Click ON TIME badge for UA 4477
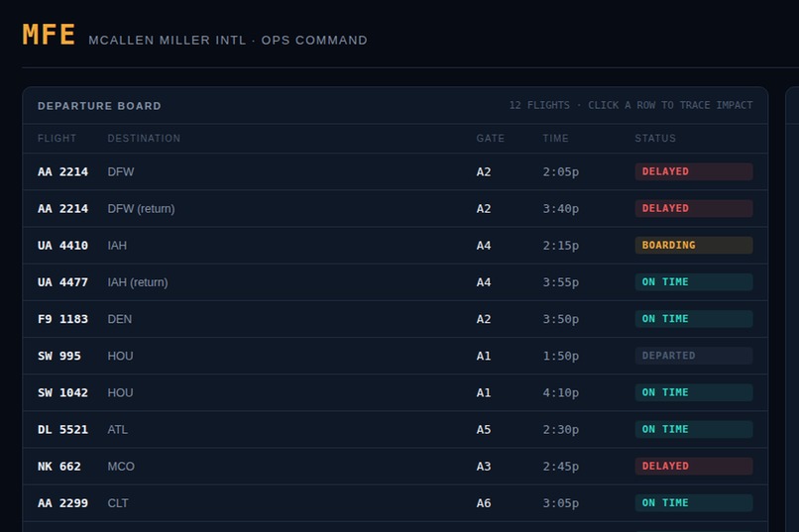This screenshot has width=799, height=532. tap(694, 282)
